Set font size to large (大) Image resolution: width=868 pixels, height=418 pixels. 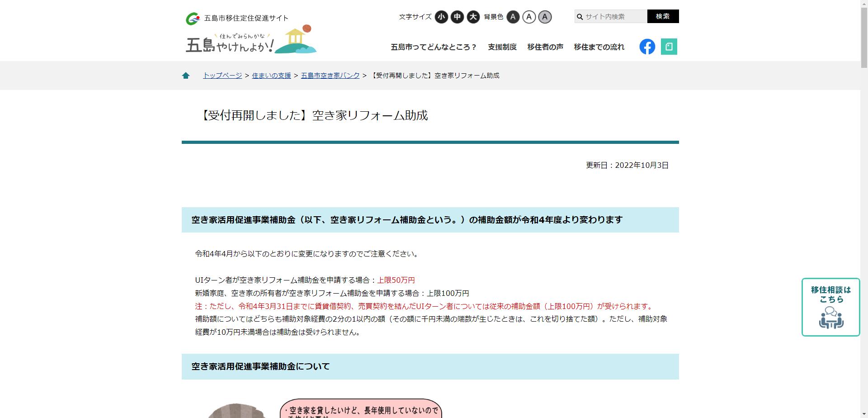(473, 17)
